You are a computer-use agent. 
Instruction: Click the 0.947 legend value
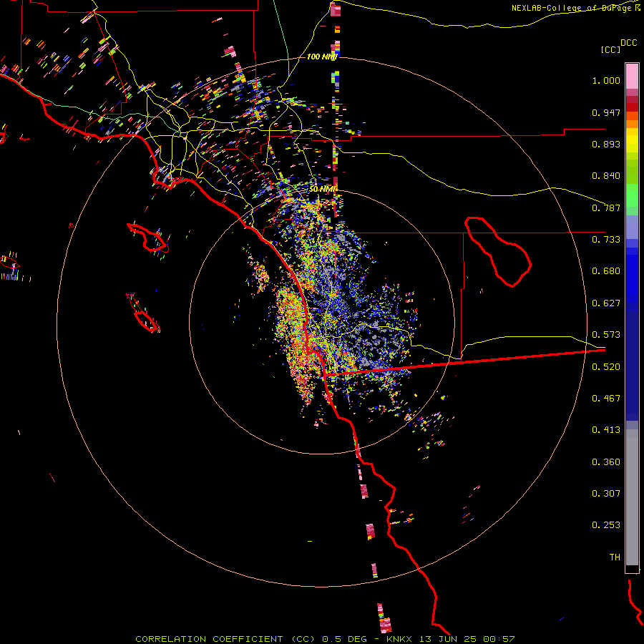pos(606,112)
